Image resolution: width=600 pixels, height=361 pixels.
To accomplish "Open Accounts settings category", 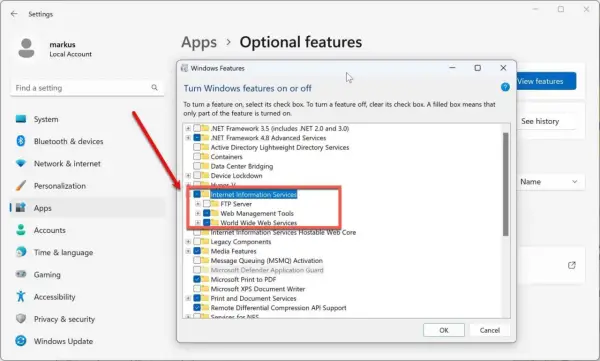I will (x=87, y=230).
